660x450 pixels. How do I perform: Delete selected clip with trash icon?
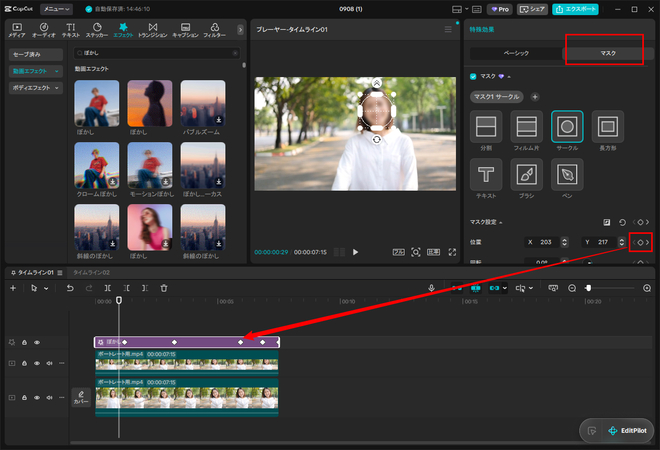tap(164, 288)
